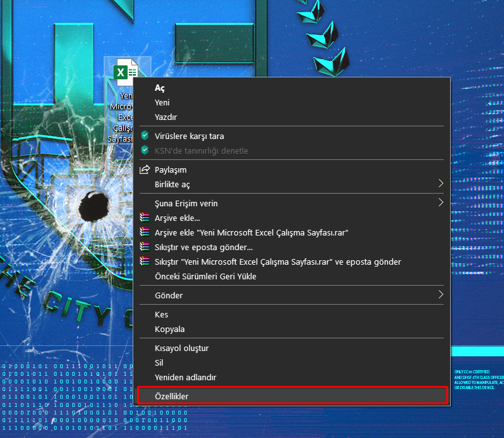
Task: Open Özellikler for the Excel file
Action: pos(171,396)
